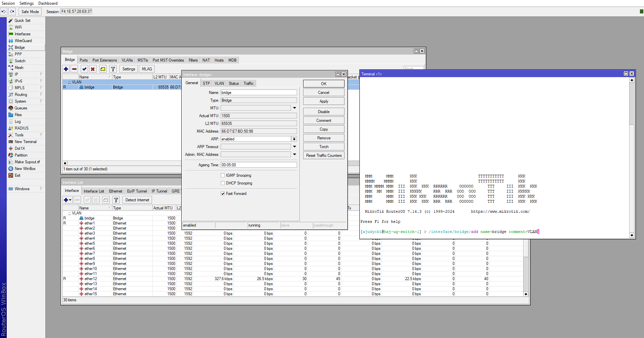
Task: Click the Undo icon in the top toolbar
Action: [x=4, y=11]
